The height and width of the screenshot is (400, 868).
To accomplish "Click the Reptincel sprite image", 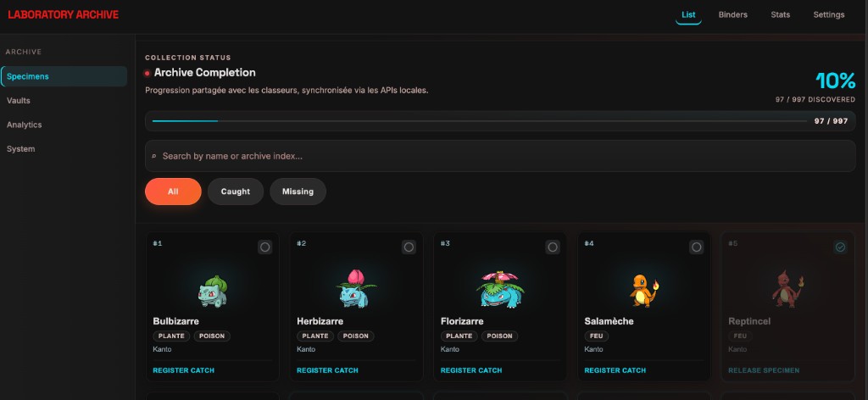I will (x=787, y=289).
